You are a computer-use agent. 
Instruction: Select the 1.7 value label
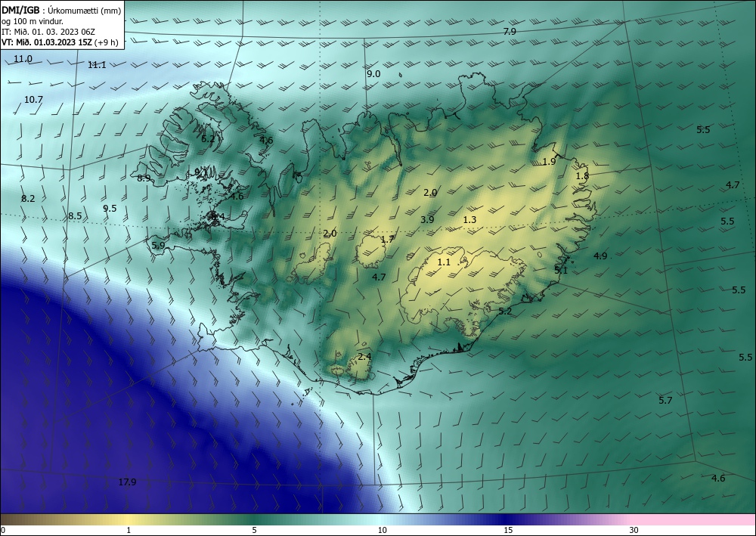pyautogui.click(x=388, y=240)
